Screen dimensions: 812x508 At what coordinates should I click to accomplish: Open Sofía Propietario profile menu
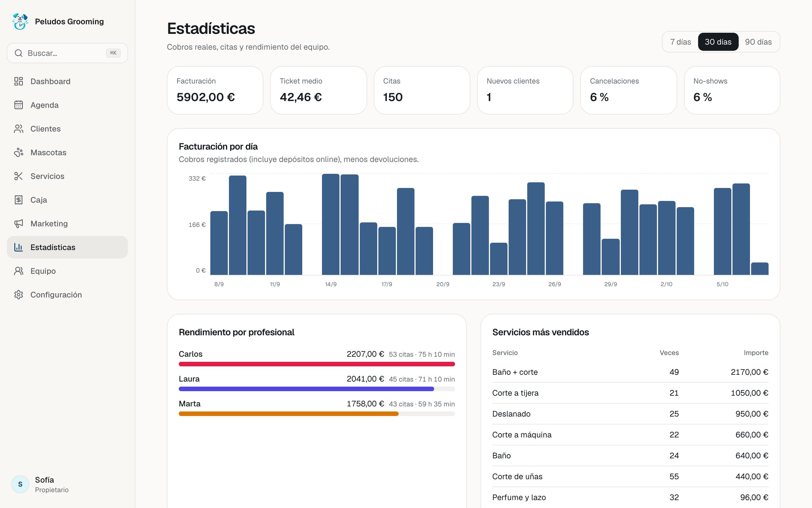(67, 484)
